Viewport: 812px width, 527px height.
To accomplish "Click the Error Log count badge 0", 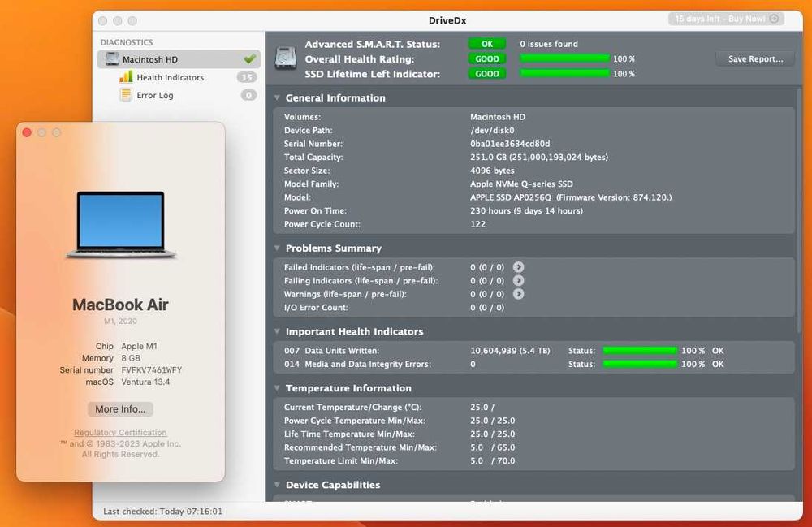I will tap(248, 95).
